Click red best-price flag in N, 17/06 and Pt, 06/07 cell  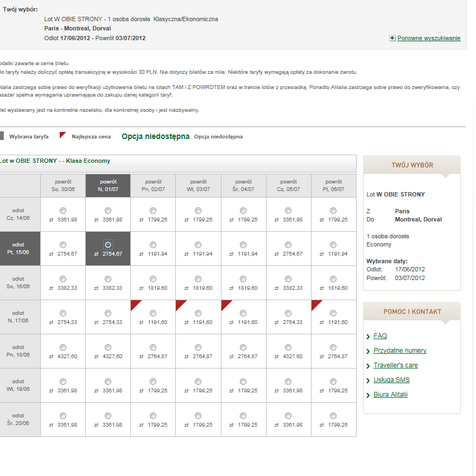tap(316, 306)
